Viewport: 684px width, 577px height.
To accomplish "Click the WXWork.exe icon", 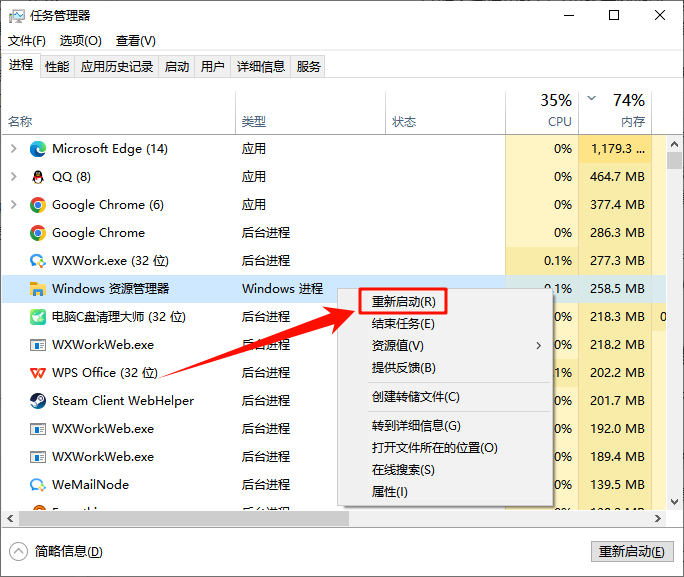I will (x=38, y=261).
